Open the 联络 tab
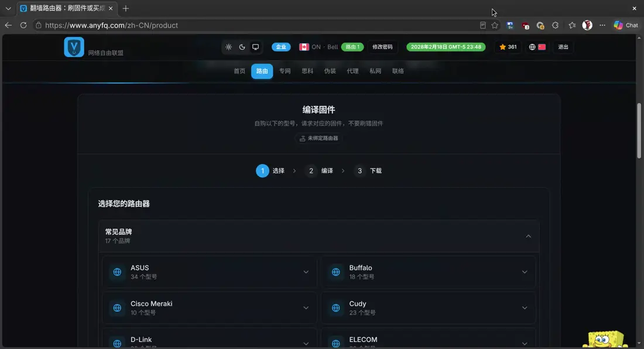This screenshot has height=349, width=644. (398, 71)
